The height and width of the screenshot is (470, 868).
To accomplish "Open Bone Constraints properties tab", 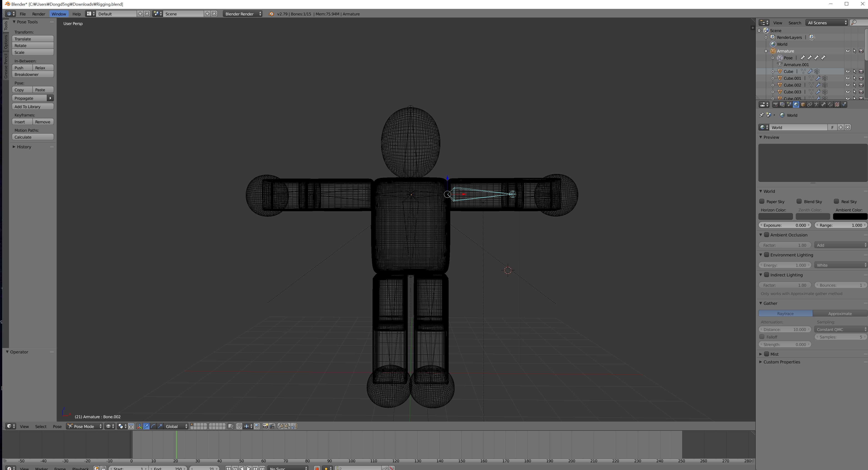I will [x=830, y=104].
